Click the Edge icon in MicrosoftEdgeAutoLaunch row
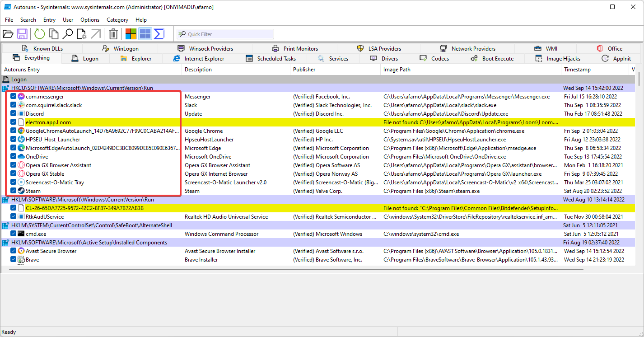This screenshot has width=644, height=337. 21,148
